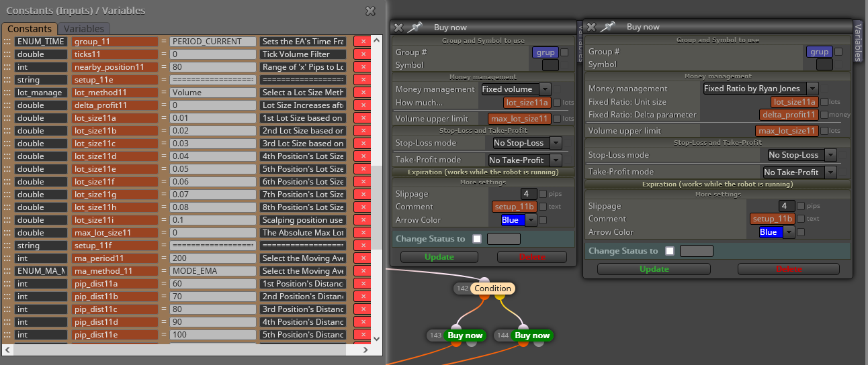The image size is (868, 365).
Task: Toggle the Slippage pips checkbox in left panel
Action: (543, 194)
